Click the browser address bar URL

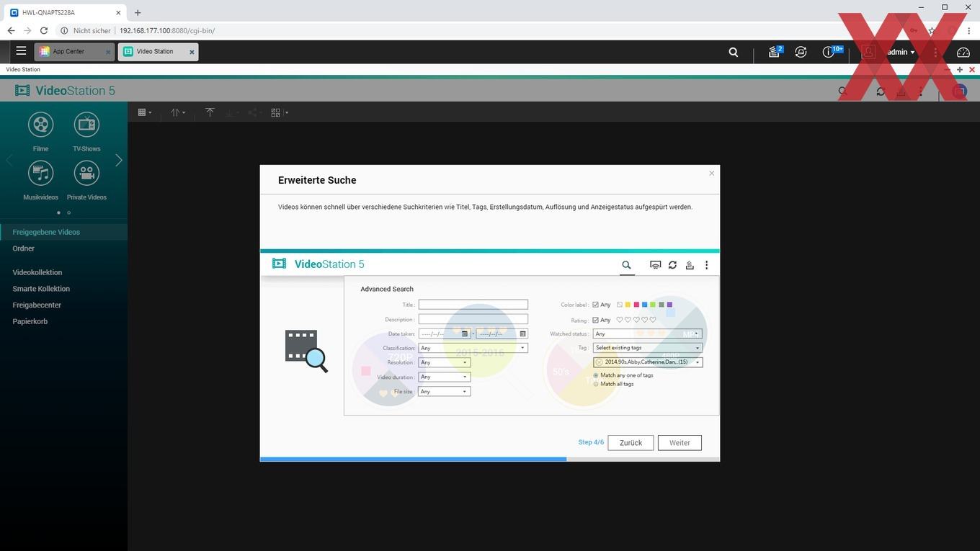pyautogui.click(x=167, y=31)
